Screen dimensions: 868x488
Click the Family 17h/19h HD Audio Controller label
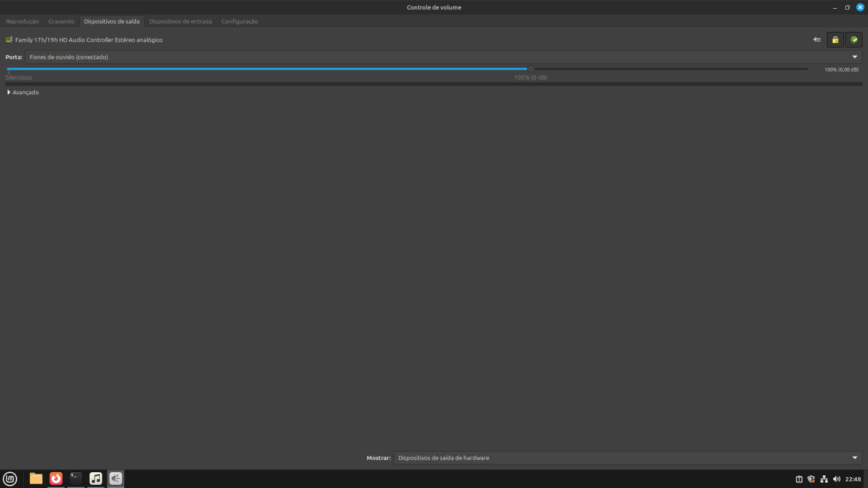click(x=89, y=40)
